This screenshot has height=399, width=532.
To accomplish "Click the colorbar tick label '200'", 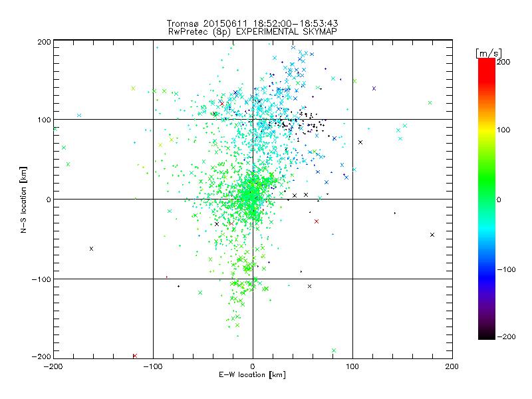I will pos(503,62).
